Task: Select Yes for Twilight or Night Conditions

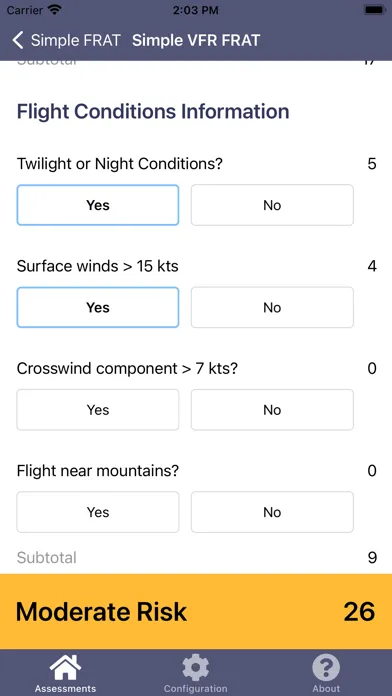Action: 98,205
